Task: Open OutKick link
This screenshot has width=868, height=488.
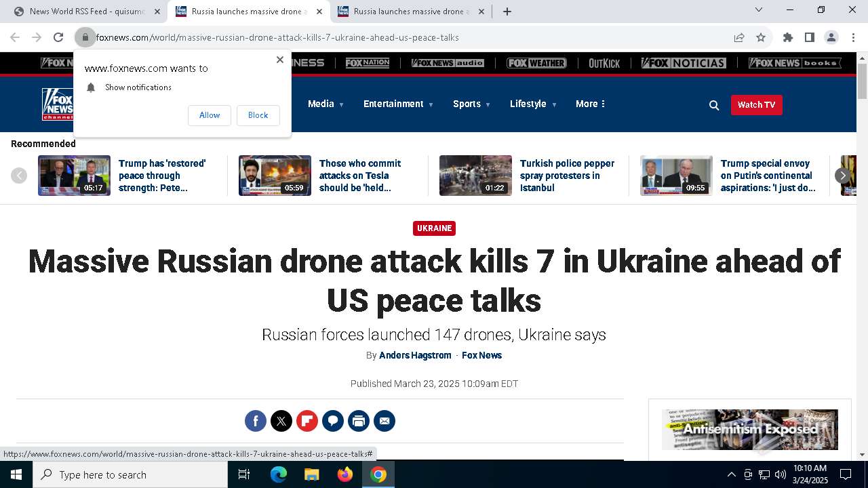Action: [x=604, y=63]
